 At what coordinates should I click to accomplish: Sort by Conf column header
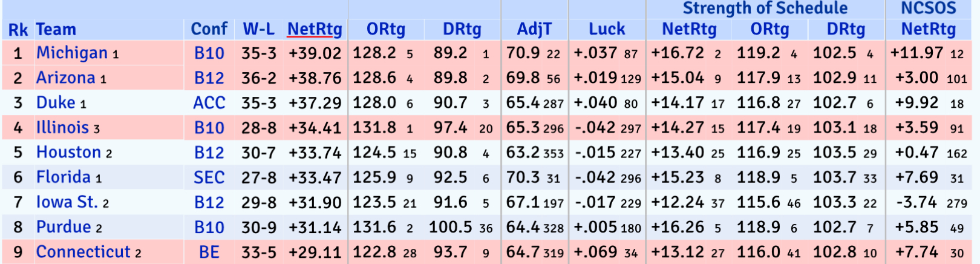pyautogui.click(x=209, y=29)
